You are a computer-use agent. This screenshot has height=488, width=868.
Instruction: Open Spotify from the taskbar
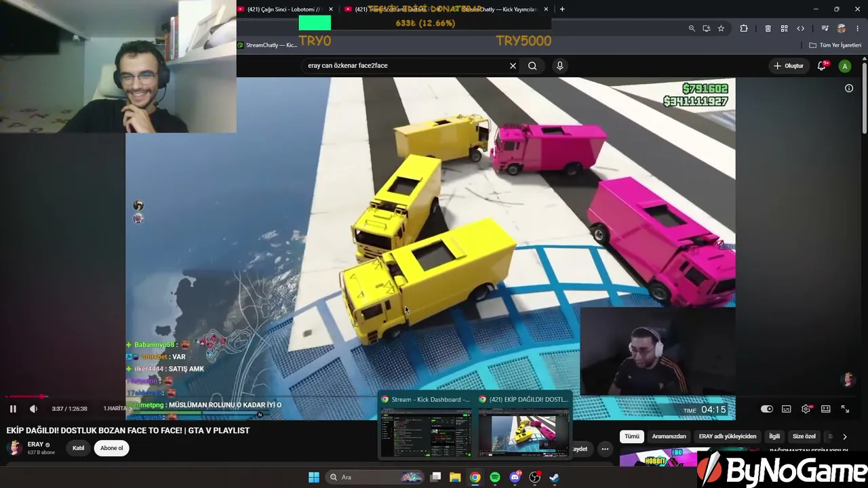(x=495, y=477)
